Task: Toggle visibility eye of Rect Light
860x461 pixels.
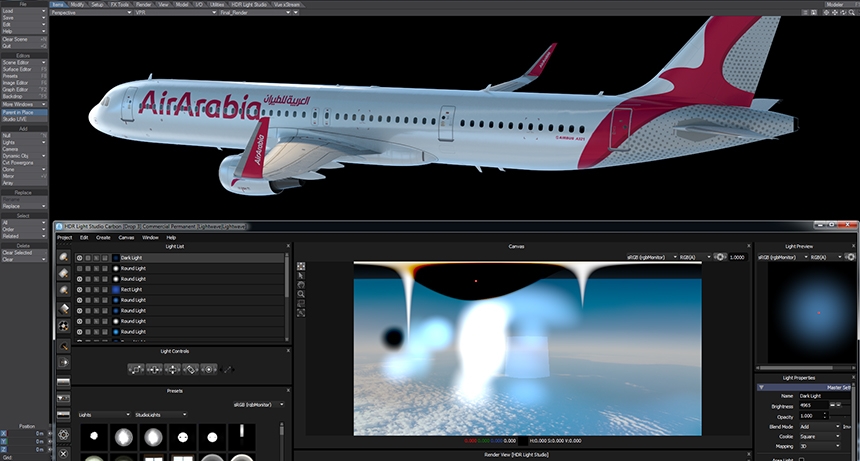Action: pos(80,289)
